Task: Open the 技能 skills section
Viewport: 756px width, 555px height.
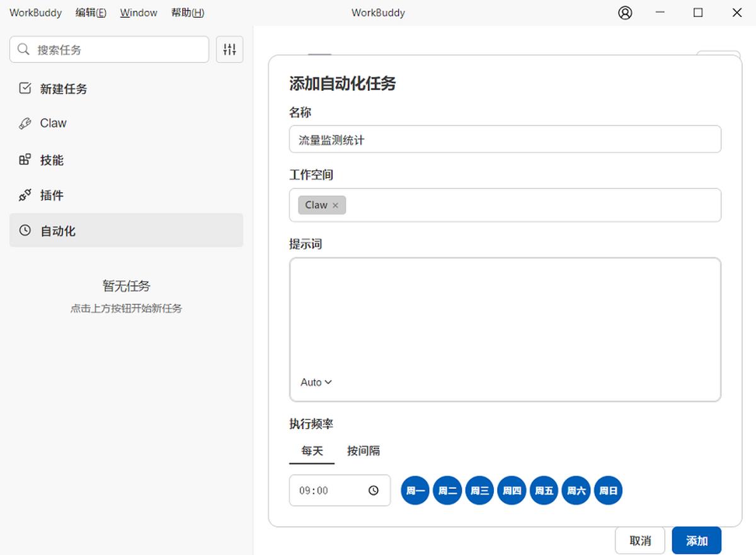Action: pos(52,160)
